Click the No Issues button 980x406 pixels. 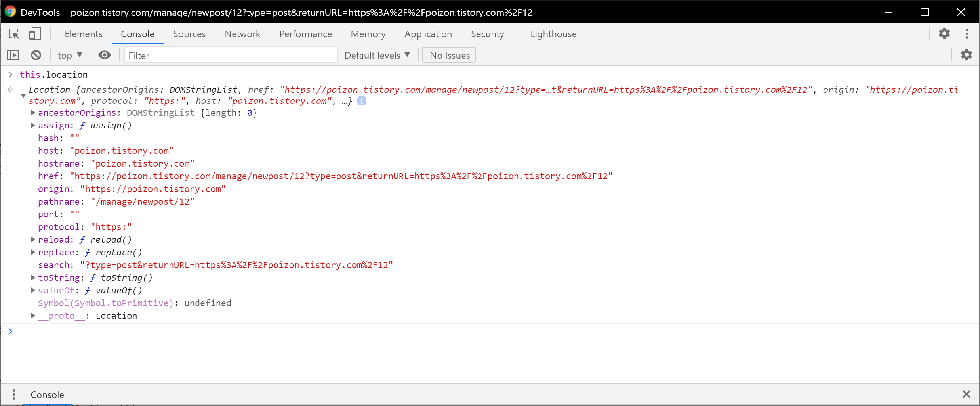[449, 55]
